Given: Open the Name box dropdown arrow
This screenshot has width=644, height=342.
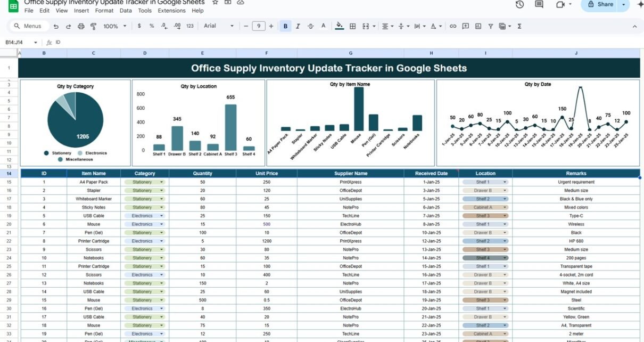Looking at the screenshot, I should pos(36,42).
